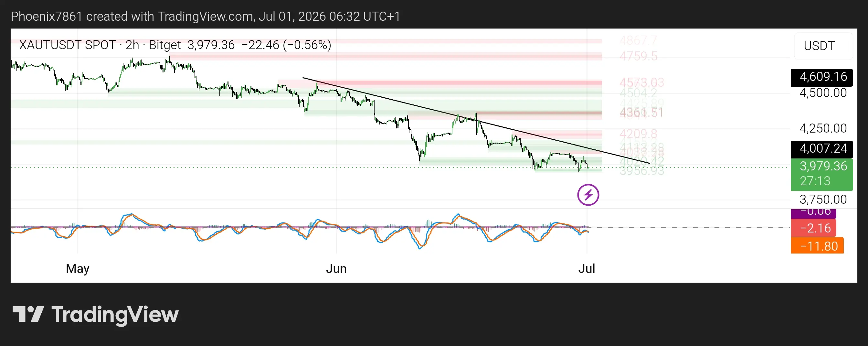This screenshot has width=868, height=346.
Task: Select the 2h interval label
Action: 132,45
